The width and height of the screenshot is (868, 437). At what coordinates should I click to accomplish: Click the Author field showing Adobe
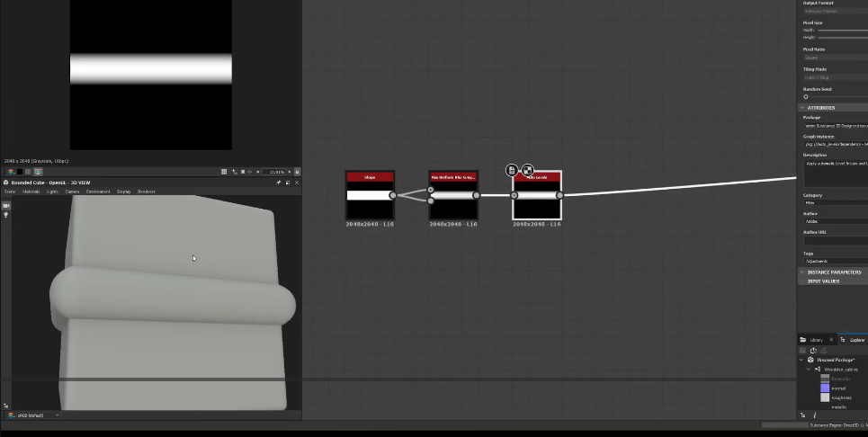[x=836, y=221]
